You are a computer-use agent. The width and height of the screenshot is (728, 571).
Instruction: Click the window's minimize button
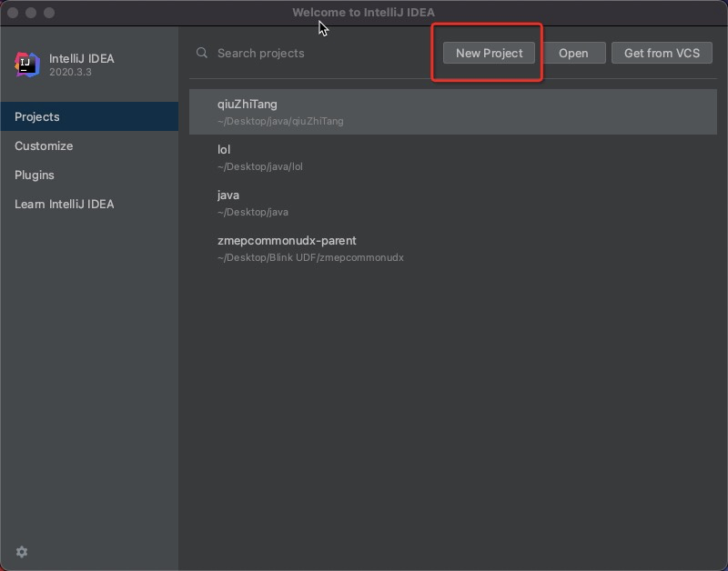click(x=31, y=13)
